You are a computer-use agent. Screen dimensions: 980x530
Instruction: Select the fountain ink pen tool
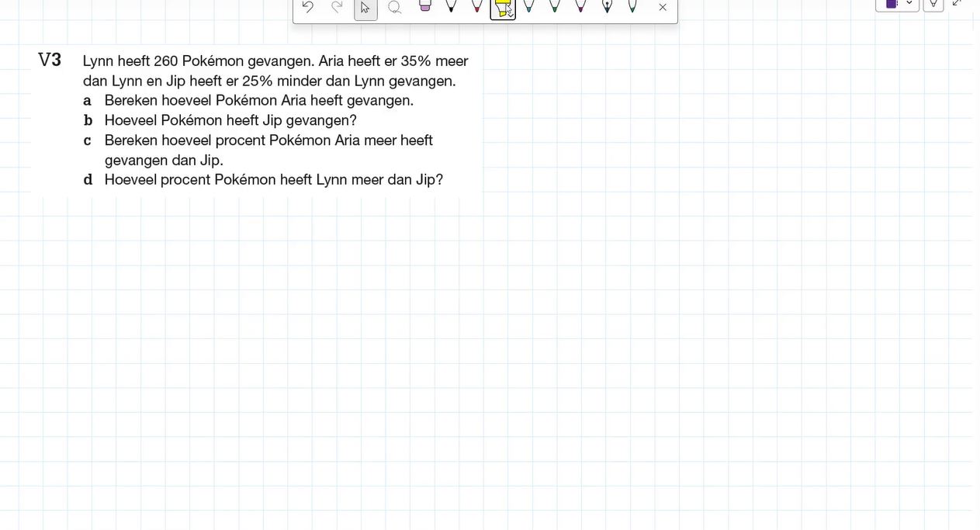tap(607, 6)
